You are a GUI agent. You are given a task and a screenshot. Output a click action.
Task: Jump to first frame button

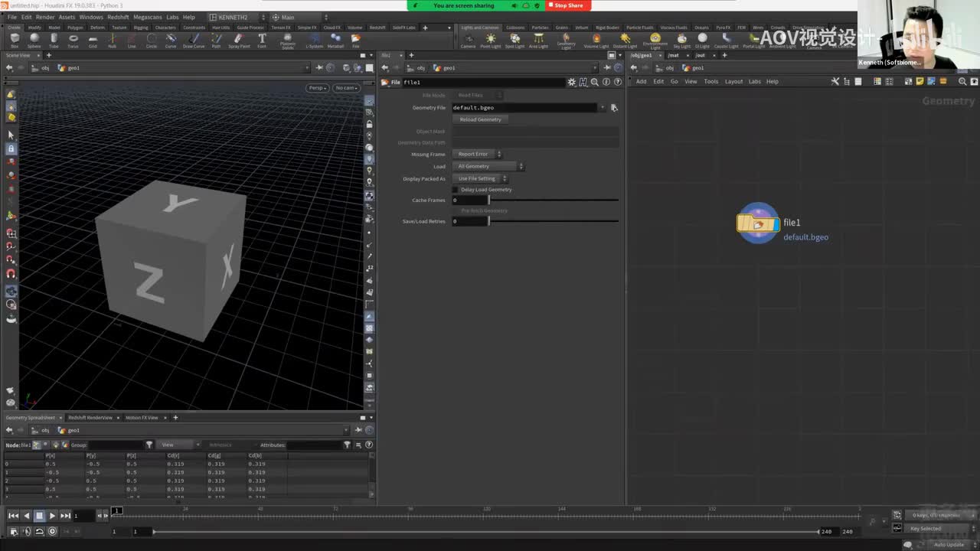coord(13,516)
